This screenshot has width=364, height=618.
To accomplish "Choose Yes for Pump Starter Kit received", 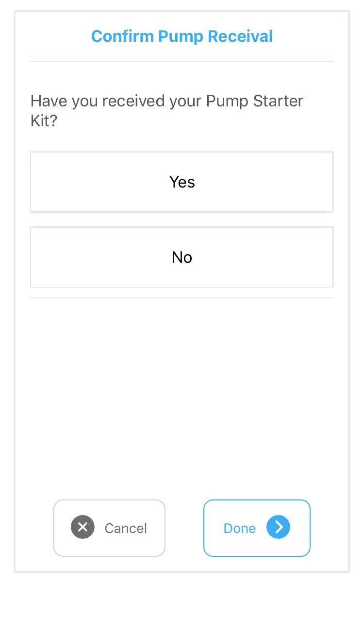I will (182, 182).
